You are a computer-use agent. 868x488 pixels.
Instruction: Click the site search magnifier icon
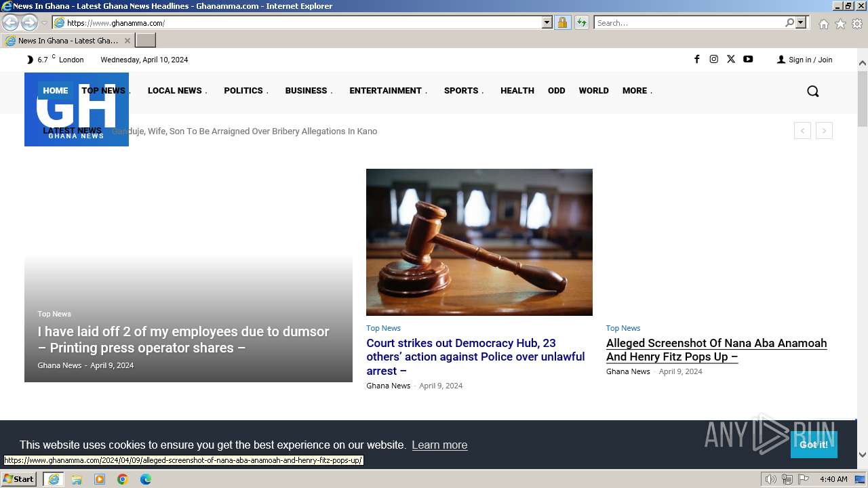pos(812,91)
